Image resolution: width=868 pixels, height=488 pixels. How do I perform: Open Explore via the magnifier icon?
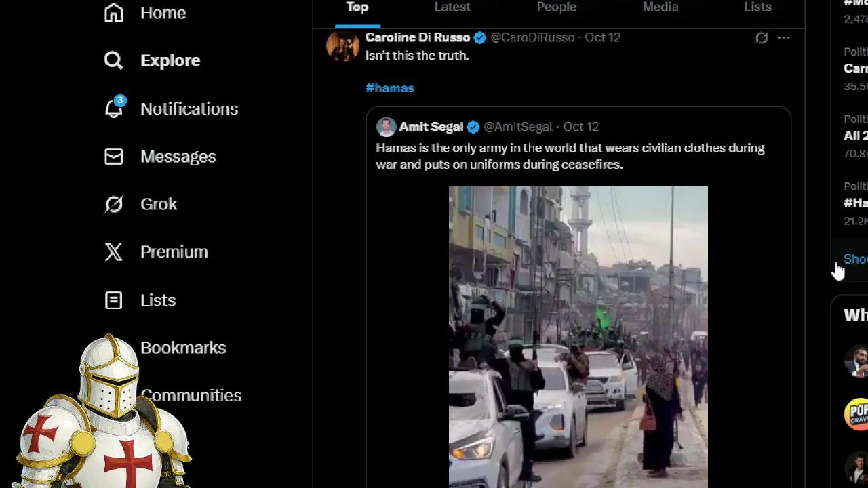click(114, 60)
